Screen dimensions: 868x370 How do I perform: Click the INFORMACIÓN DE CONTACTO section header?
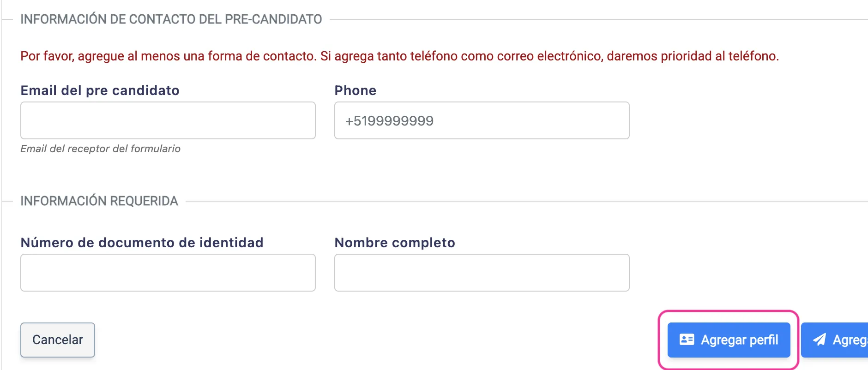click(171, 19)
